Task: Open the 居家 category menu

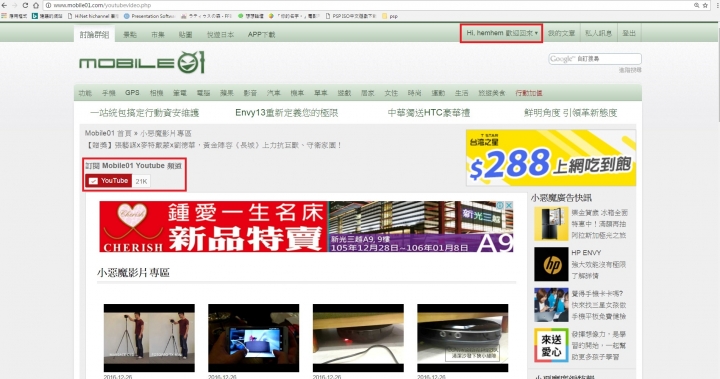Action: point(368,93)
